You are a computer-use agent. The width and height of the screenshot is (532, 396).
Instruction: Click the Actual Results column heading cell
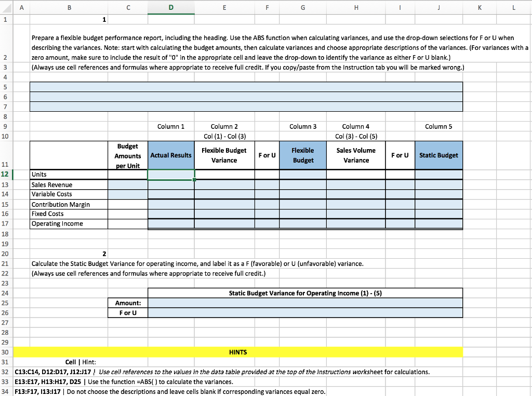click(x=171, y=155)
